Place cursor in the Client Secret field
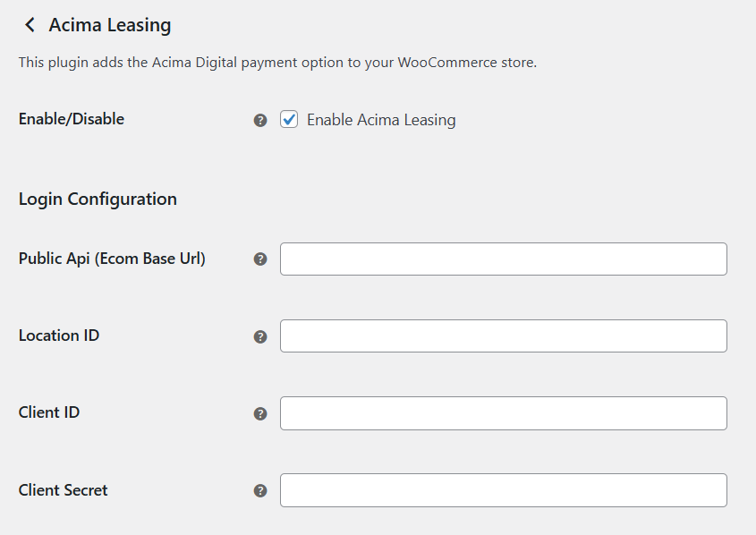 pyautogui.click(x=504, y=490)
